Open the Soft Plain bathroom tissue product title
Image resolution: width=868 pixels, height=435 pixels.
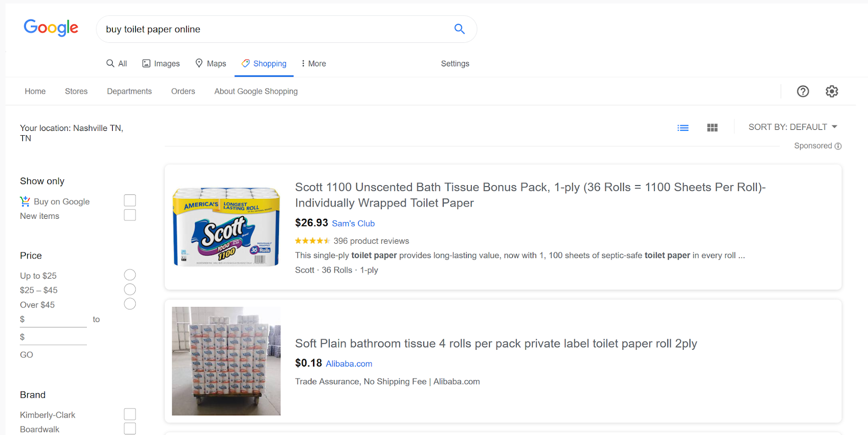[x=496, y=344]
